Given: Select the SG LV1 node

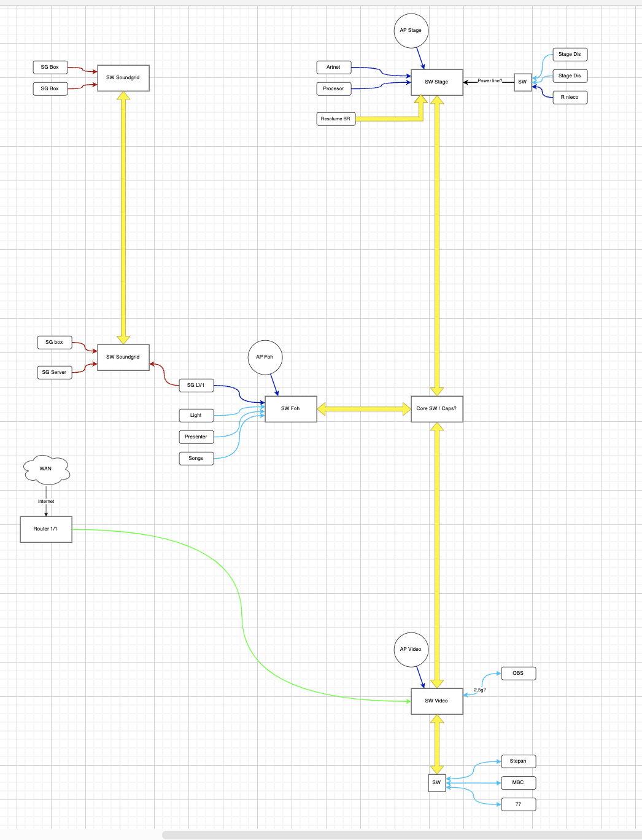Looking at the screenshot, I should (x=196, y=386).
